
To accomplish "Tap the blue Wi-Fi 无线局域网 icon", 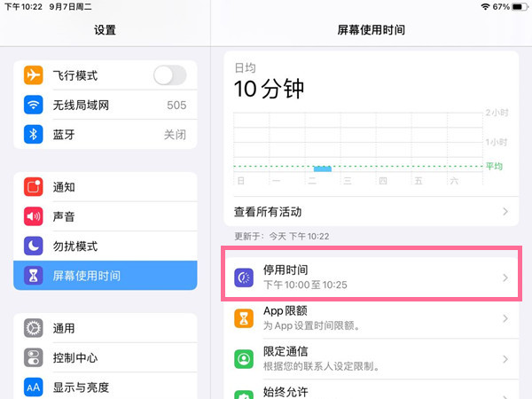I will (34, 106).
